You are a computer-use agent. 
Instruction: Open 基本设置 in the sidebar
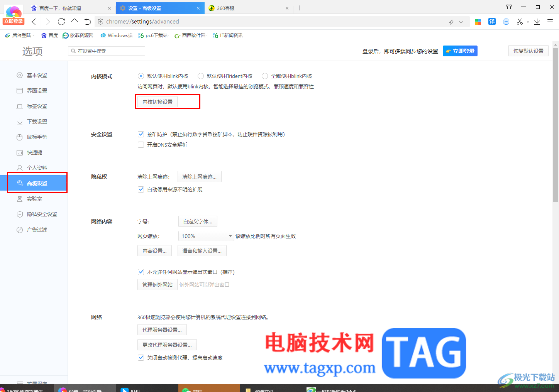(x=34, y=75)
